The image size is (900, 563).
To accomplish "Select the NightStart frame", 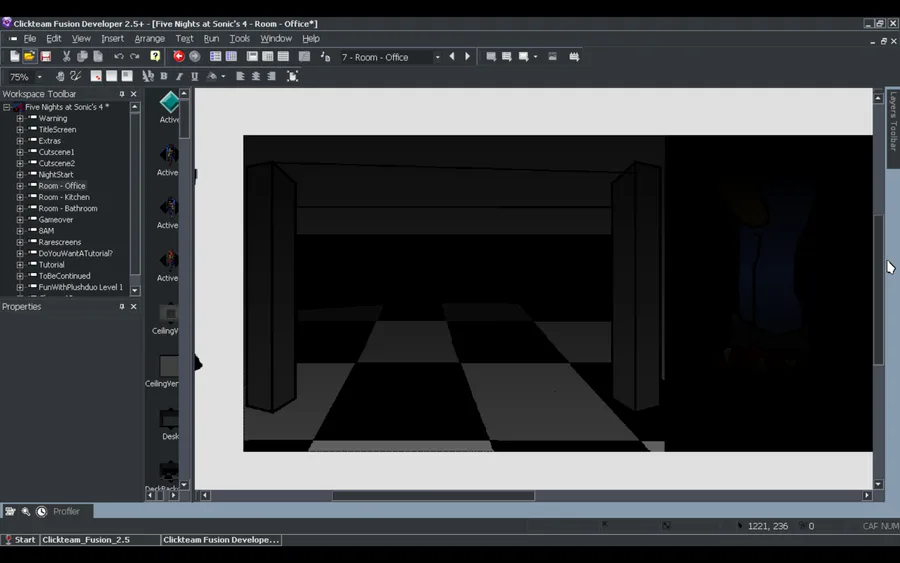I will pos(56,174).
